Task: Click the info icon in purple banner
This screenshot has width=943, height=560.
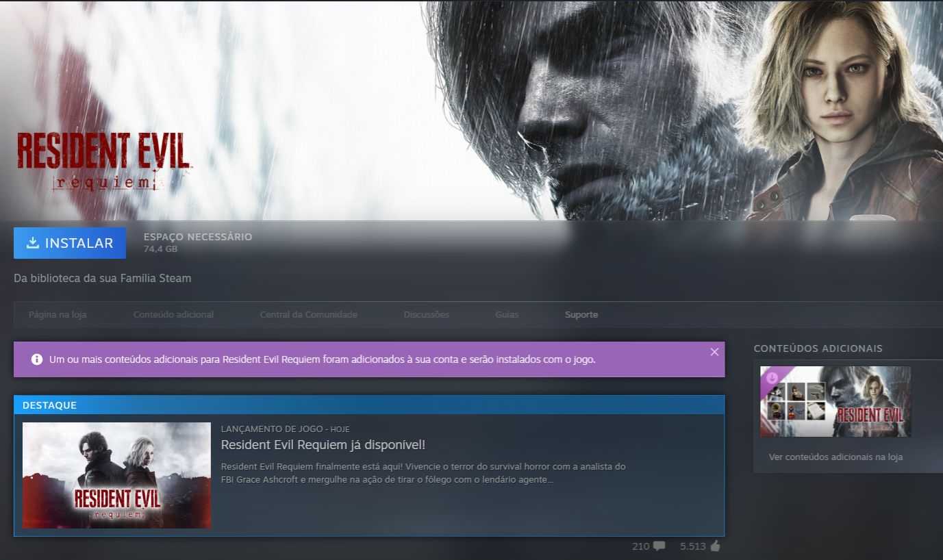Action: point(36,359)
